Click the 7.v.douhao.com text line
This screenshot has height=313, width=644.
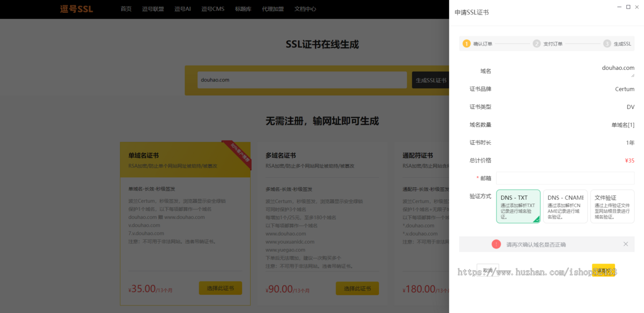[x=146, y=233]
